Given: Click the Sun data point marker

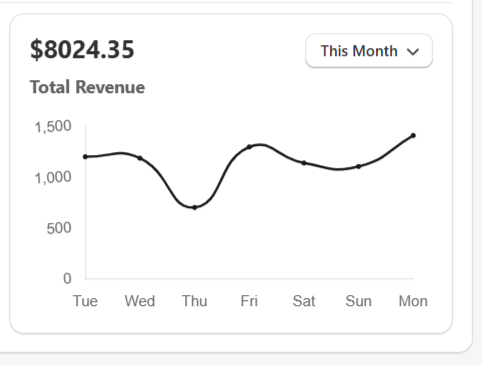Looking at the screenshot, I should (359, 166).
